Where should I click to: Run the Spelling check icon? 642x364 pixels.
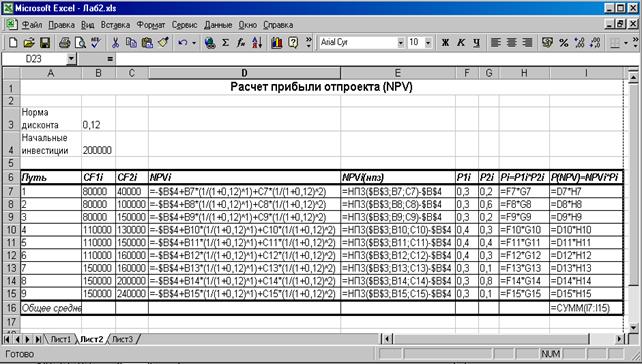pyautogui.click(x=95, y=43)
